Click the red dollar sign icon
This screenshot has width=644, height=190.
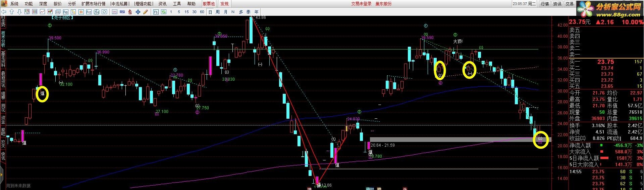(x=130, y=12)
